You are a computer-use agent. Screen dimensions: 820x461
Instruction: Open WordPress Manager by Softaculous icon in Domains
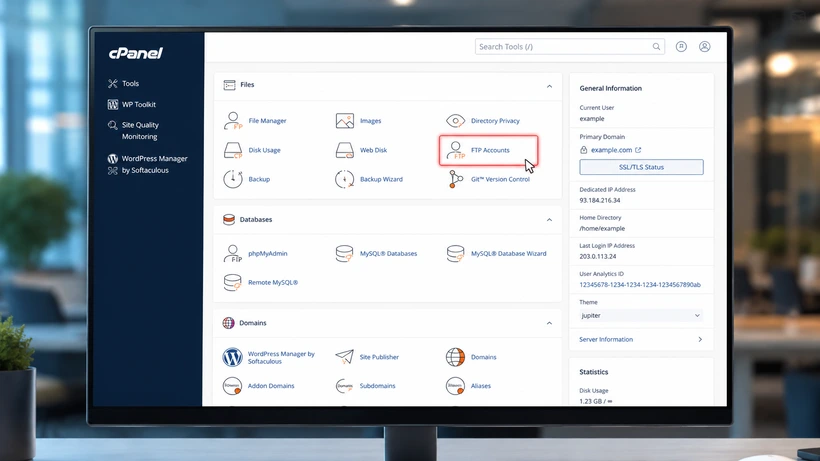tap(232, 357)
